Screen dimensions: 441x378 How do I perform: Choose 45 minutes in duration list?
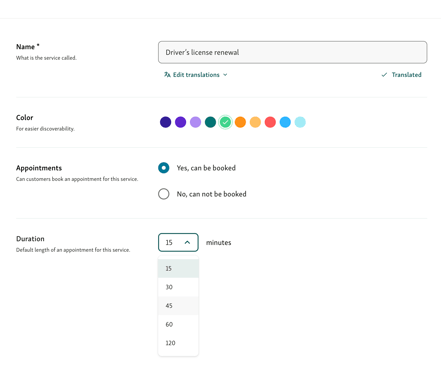point(178,306)
